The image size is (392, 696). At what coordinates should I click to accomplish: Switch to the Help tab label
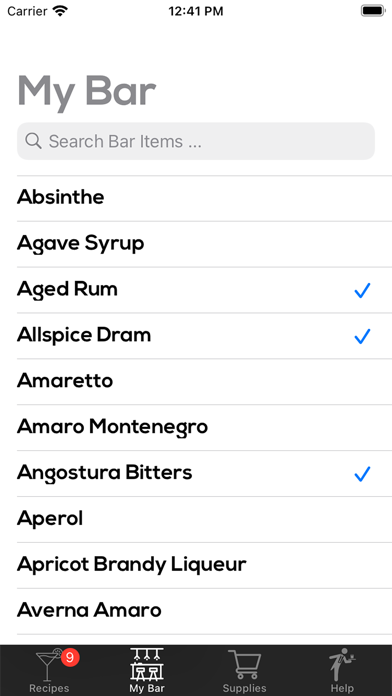[342, 688]
